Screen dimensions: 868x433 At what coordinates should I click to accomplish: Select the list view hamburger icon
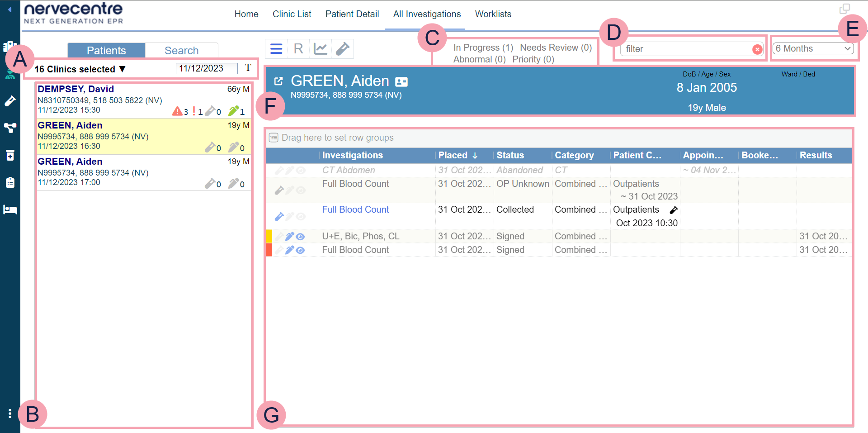[276, 49]
